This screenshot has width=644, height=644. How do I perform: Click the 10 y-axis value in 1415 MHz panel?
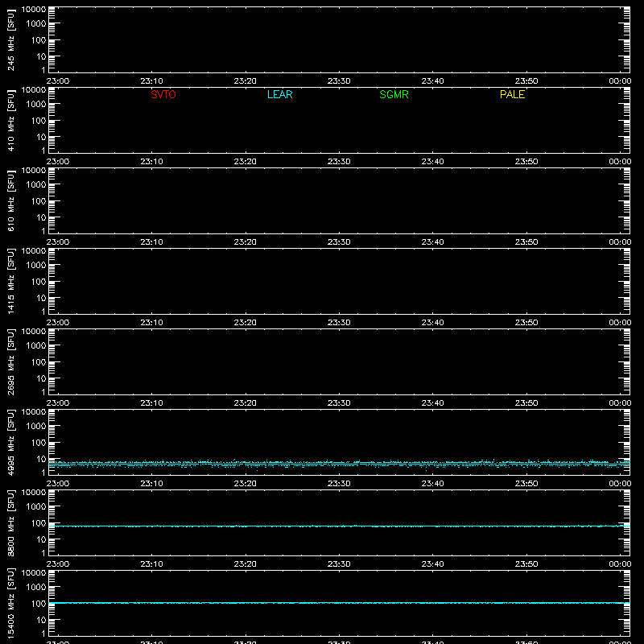(x=41, y=298)
